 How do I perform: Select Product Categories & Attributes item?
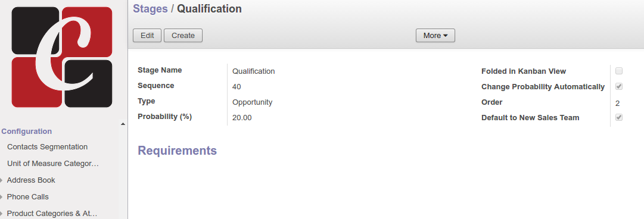[52, 213]
